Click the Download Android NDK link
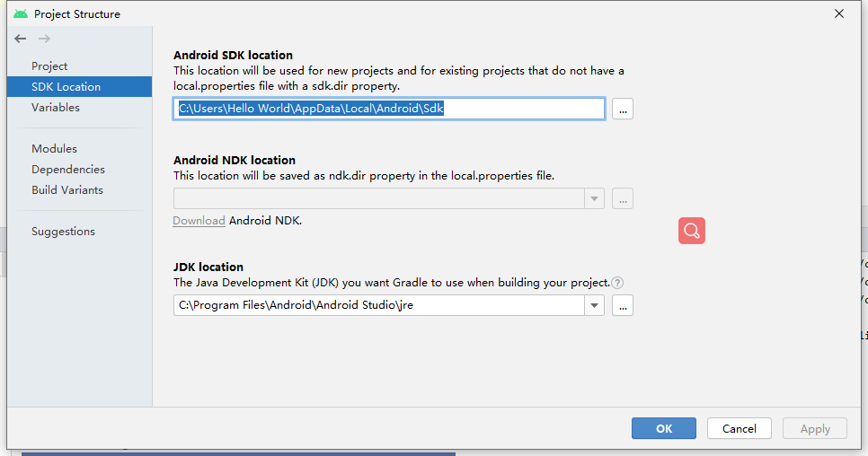The height and width of the screenshot is (456, 868). coord(199,221)
